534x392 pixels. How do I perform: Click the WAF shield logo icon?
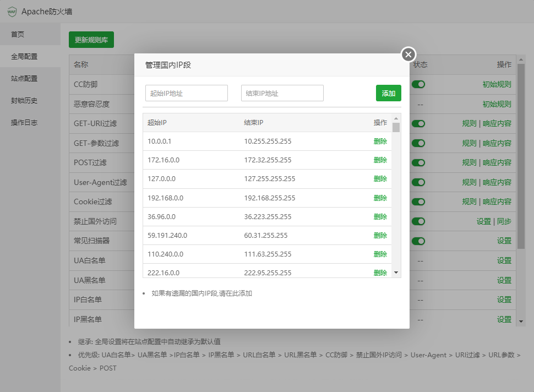pos(12,12)
